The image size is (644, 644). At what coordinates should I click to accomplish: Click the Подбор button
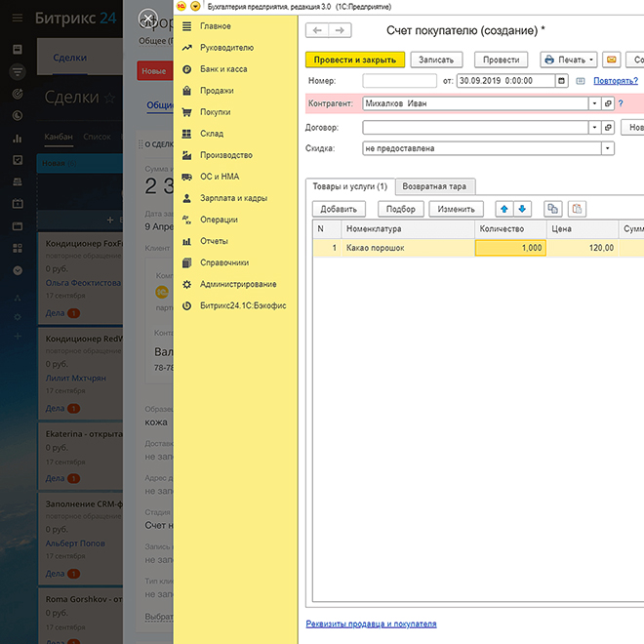click(x=400, y=209)
